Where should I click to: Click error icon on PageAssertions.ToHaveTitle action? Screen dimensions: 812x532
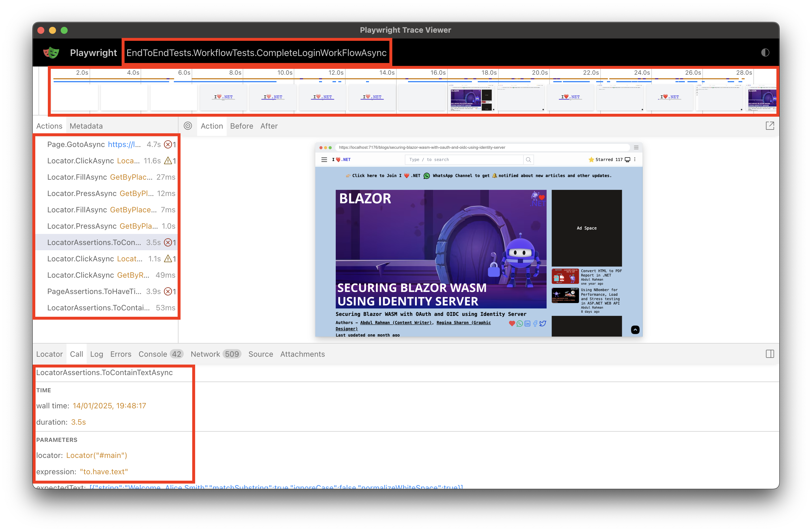pos(168,291)
